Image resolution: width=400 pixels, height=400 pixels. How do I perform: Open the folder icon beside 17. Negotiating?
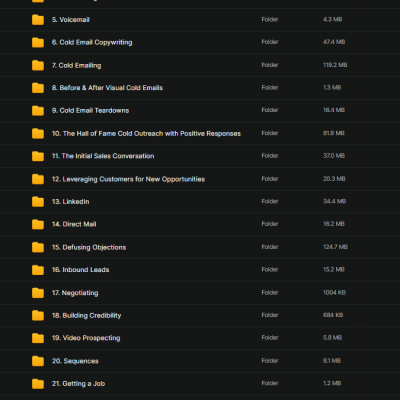[x=38, y=293]
